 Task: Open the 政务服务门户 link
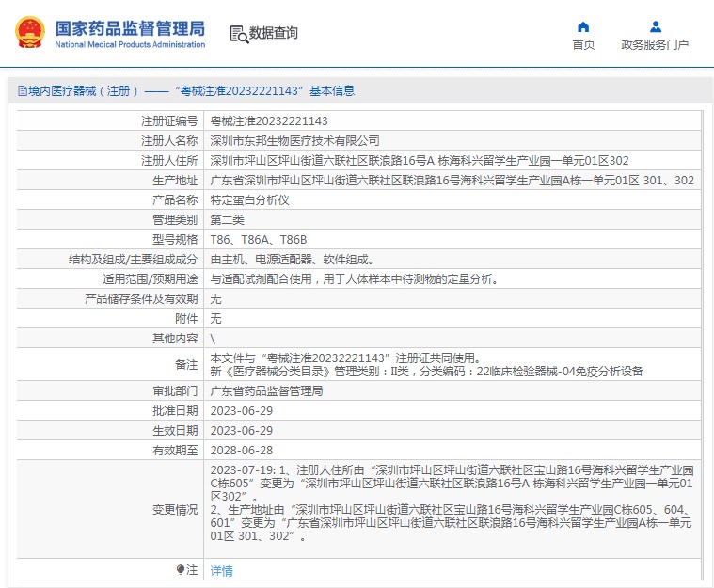pyautogui.click(x=655, y=44)
